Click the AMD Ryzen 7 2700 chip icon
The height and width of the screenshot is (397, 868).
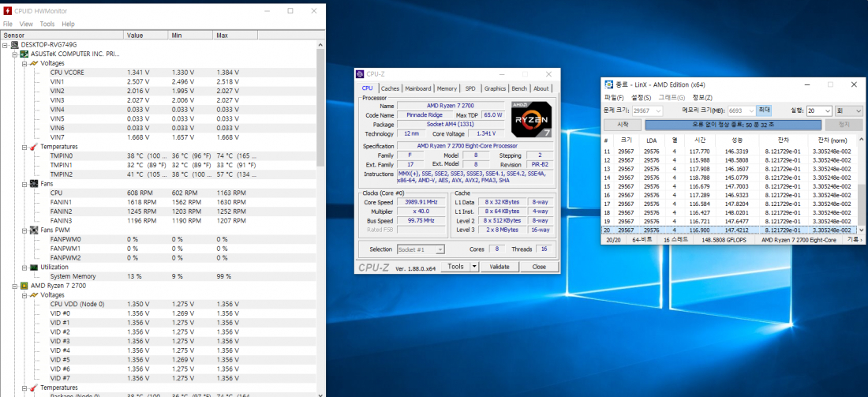pyautogui.click(x=24, y=286)
